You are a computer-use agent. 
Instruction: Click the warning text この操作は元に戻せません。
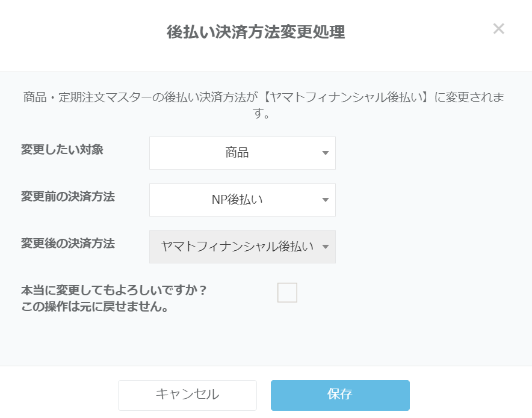coord(94,307)
